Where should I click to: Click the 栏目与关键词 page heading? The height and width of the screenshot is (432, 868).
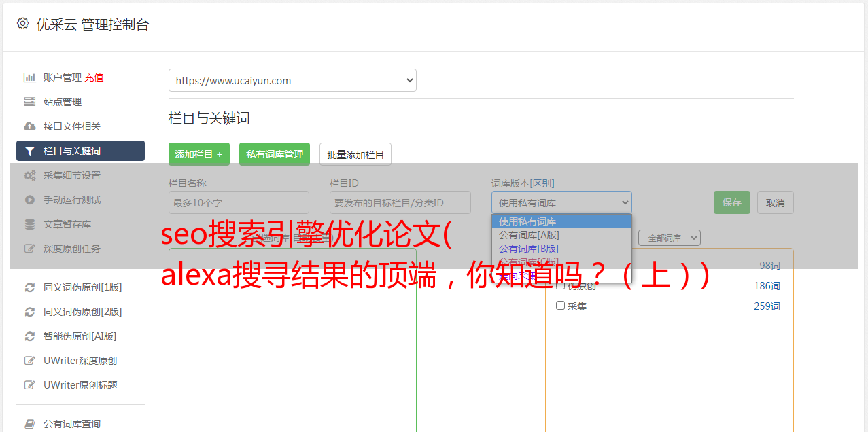click(209, 118)
